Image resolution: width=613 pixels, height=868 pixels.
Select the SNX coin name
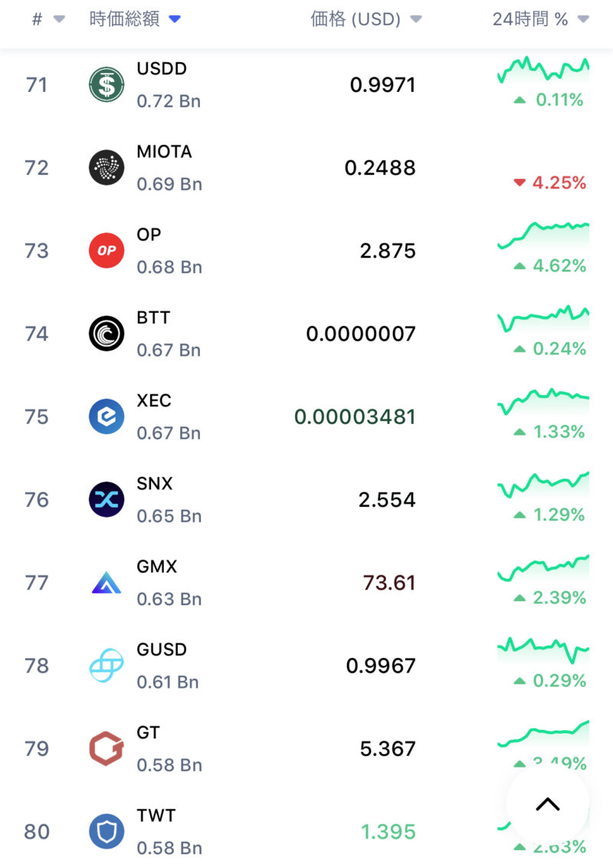point(155,484)
